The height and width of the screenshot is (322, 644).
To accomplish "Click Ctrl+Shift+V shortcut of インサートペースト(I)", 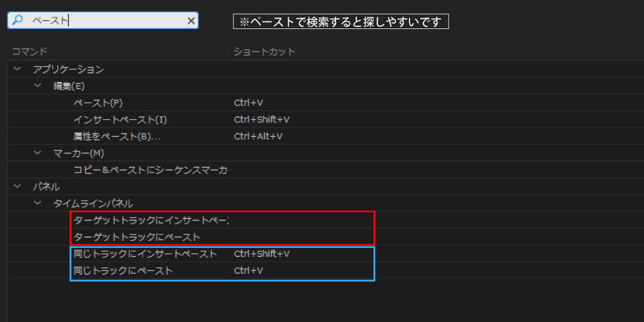I will click(262, 119).
